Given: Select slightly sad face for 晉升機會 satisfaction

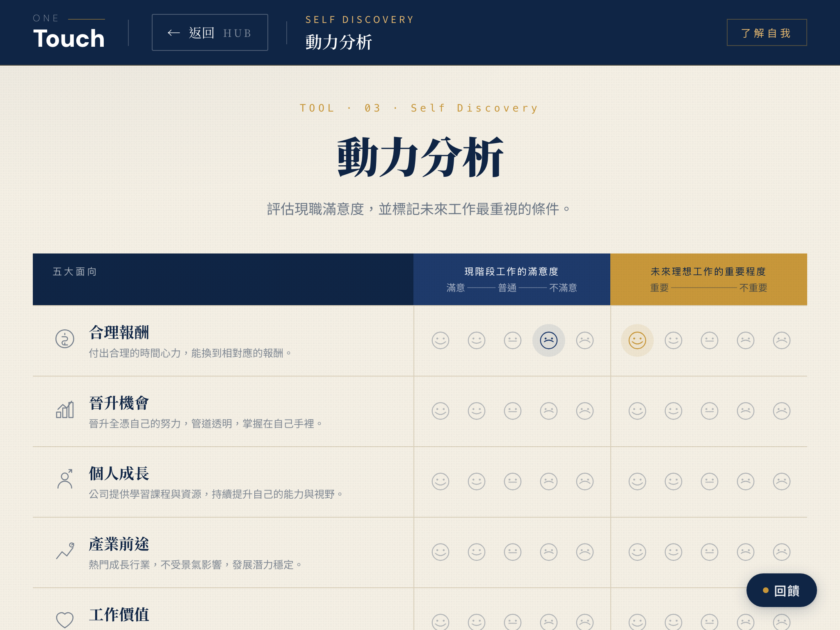Looking at the screenshot, I should [x=549, y=411].
